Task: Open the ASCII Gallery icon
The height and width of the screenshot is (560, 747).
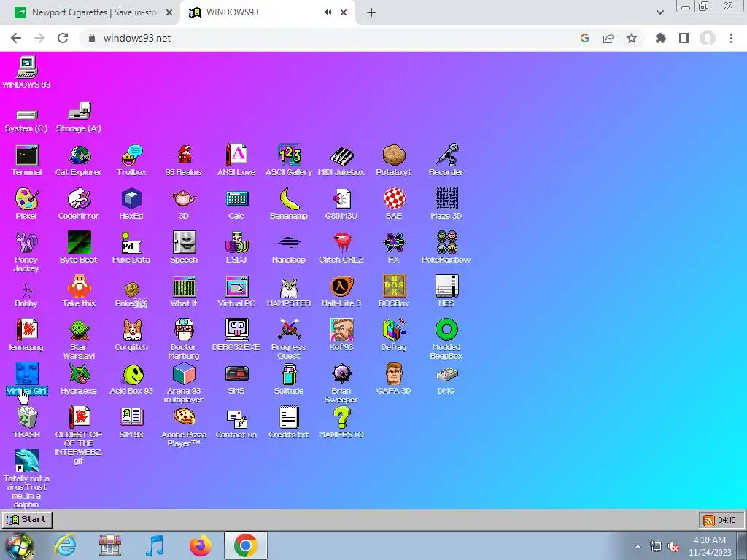Action: (x=289, y=160)
